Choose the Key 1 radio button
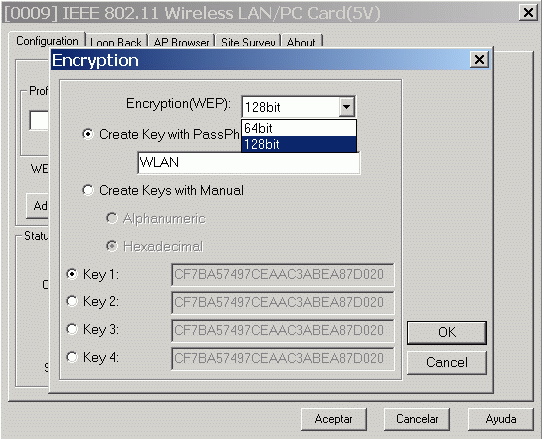This screenshot has height=439, width=542. coord(72,274)
